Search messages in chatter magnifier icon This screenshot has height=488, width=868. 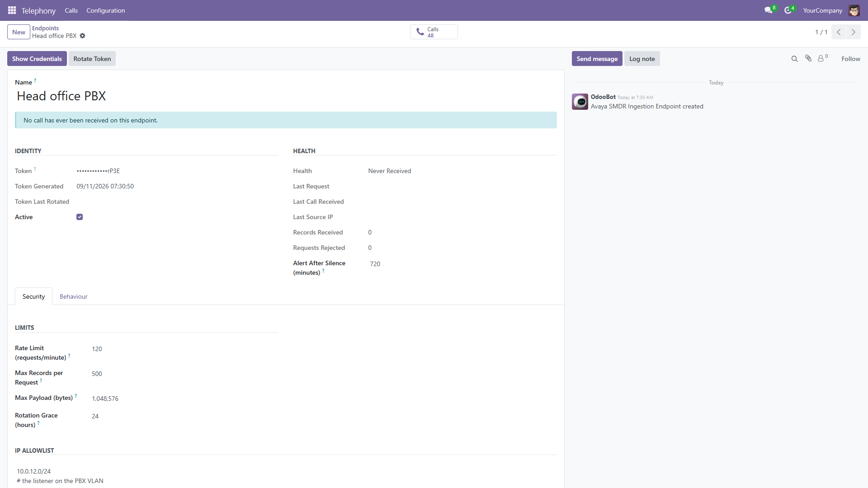point(794,59)
